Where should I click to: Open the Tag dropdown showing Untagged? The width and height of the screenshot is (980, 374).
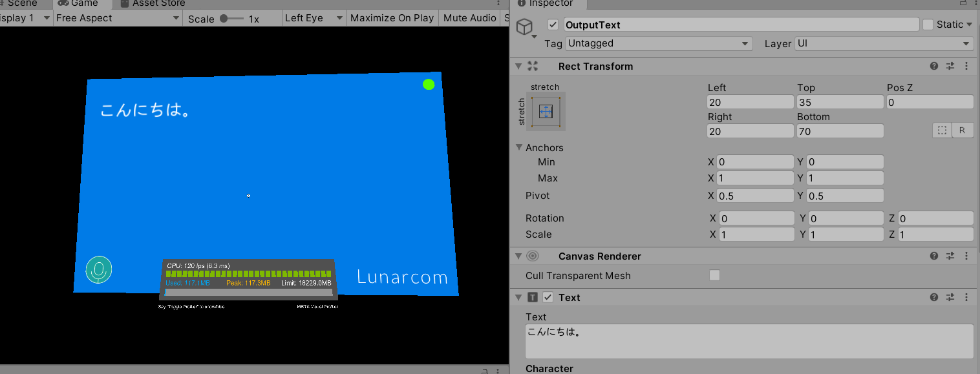(659, 43)
